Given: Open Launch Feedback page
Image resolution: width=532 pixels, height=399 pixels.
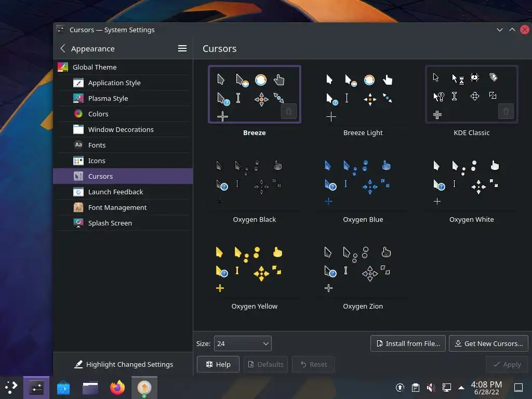Looking at the screenshot, I should (123, 192).
